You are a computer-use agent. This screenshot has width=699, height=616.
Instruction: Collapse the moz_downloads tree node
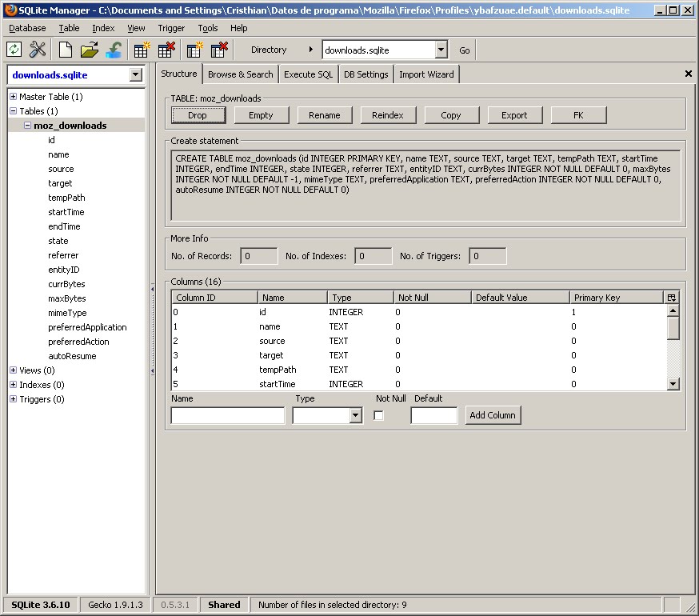coord(28,126)
